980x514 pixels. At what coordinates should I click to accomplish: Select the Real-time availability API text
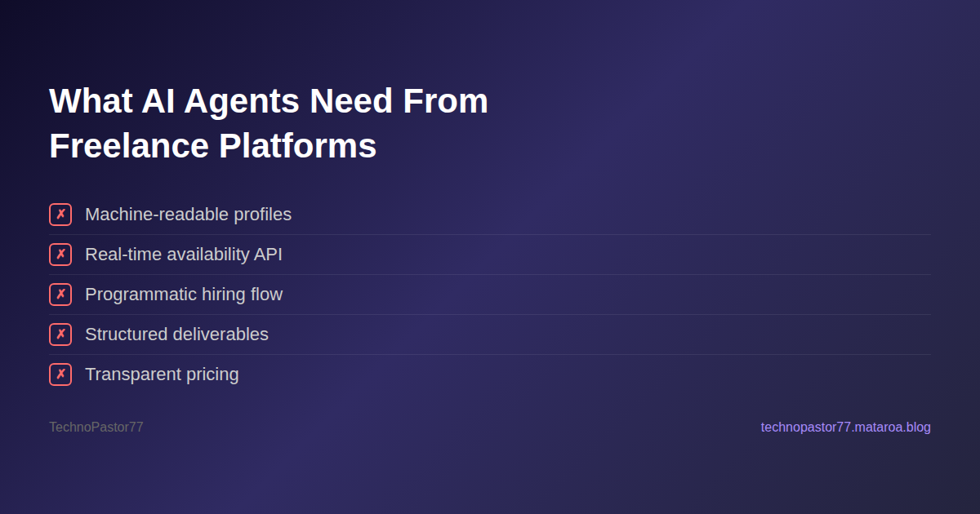(184, 255)
